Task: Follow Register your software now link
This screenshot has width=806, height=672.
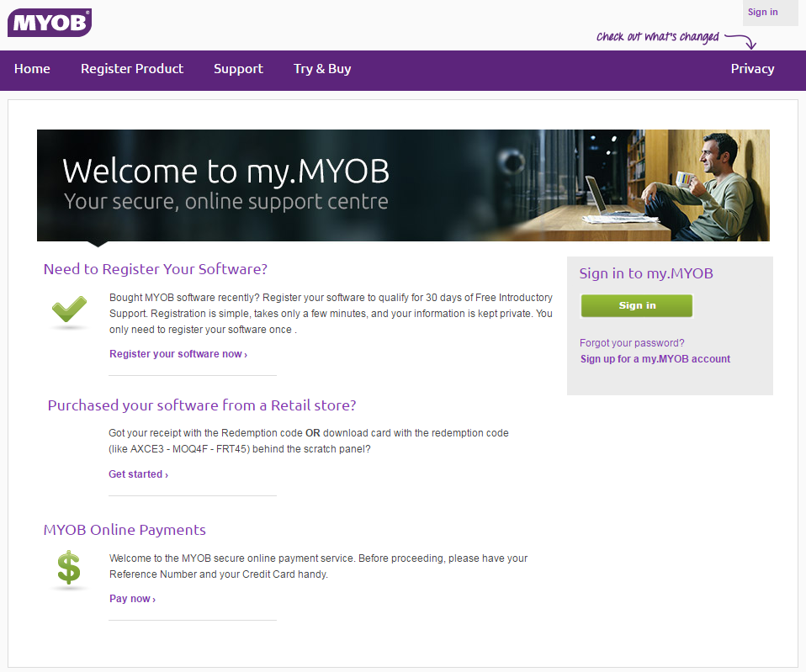Action: tap(178, 354)
